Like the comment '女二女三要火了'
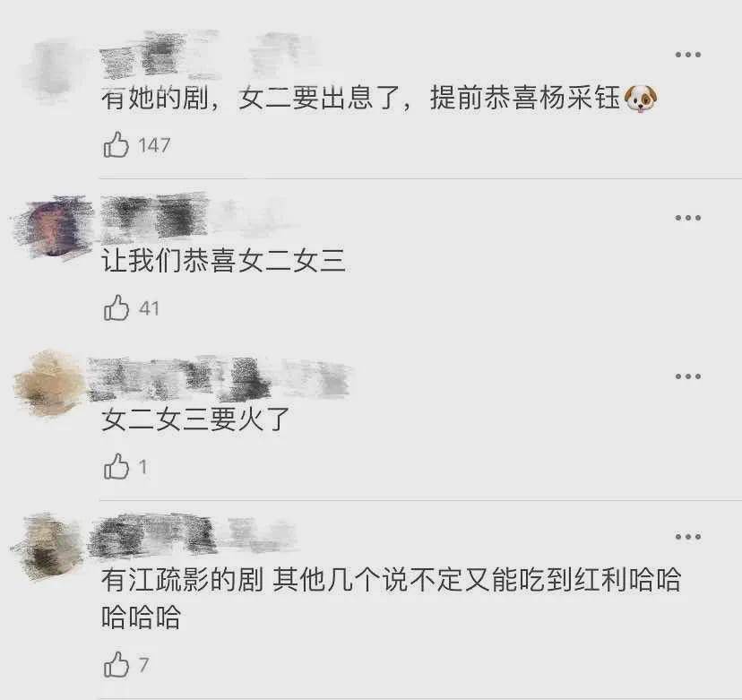 (x=116, y=467)
